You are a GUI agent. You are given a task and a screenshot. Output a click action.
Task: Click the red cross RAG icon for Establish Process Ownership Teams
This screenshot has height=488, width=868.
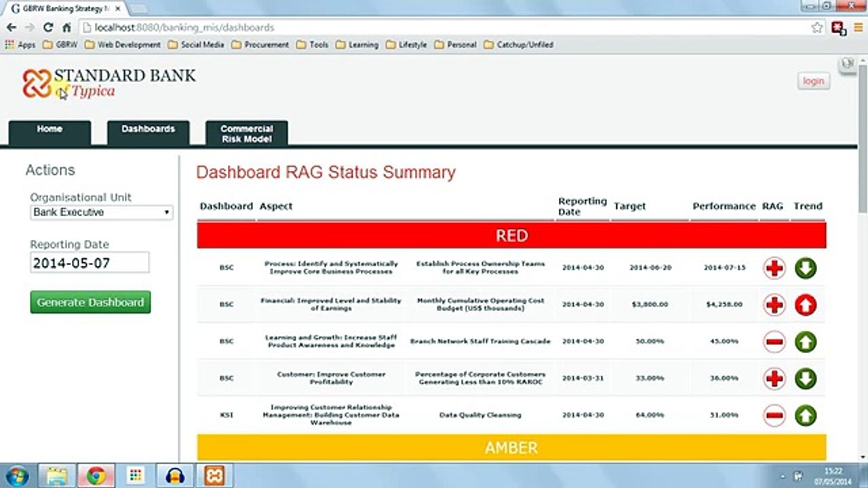[x=774, y=268]
